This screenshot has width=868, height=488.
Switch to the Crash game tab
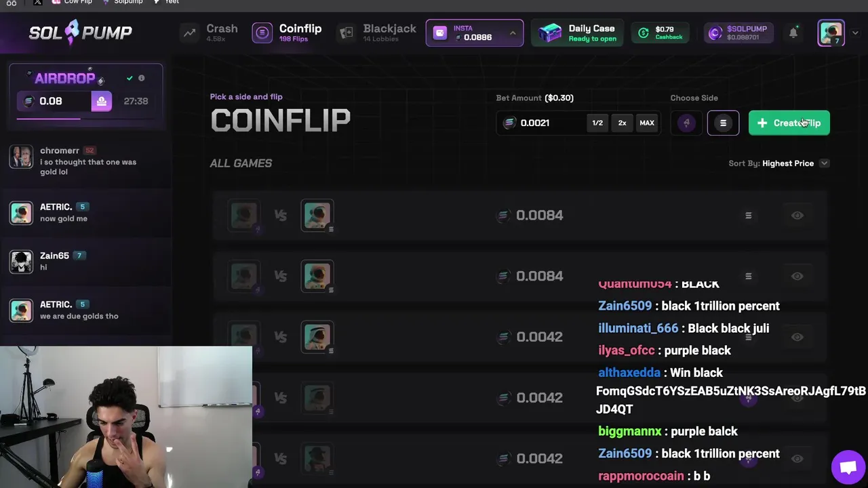[x=210, y=33]
